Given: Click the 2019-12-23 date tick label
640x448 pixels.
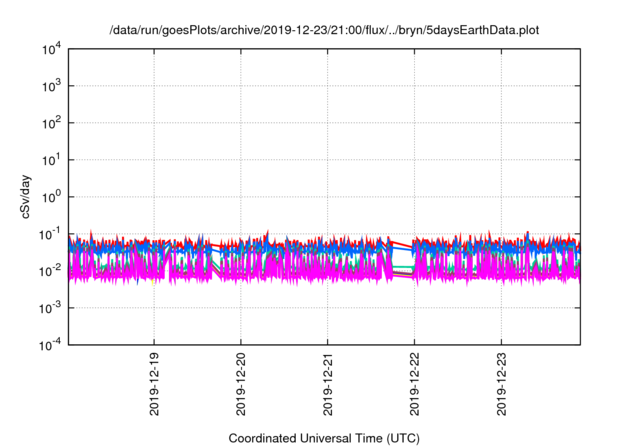Looking at the screenshot, I should [x=502, y=384].
